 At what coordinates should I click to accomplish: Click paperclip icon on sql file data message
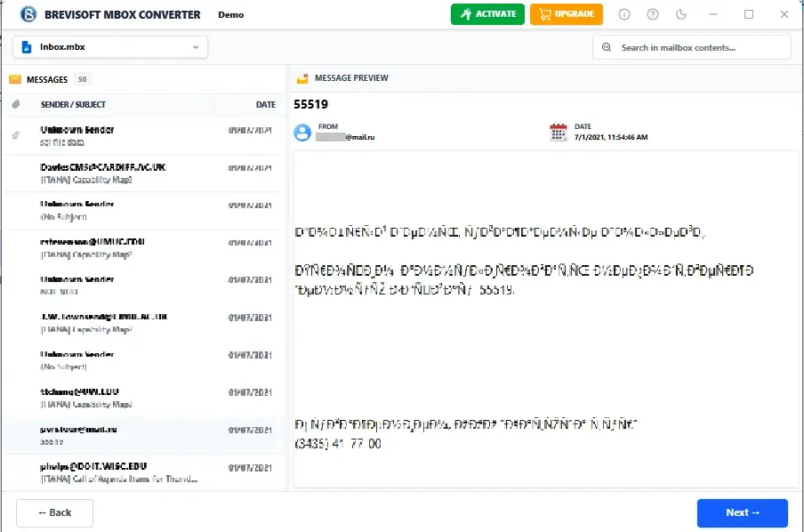coord(16,135)
